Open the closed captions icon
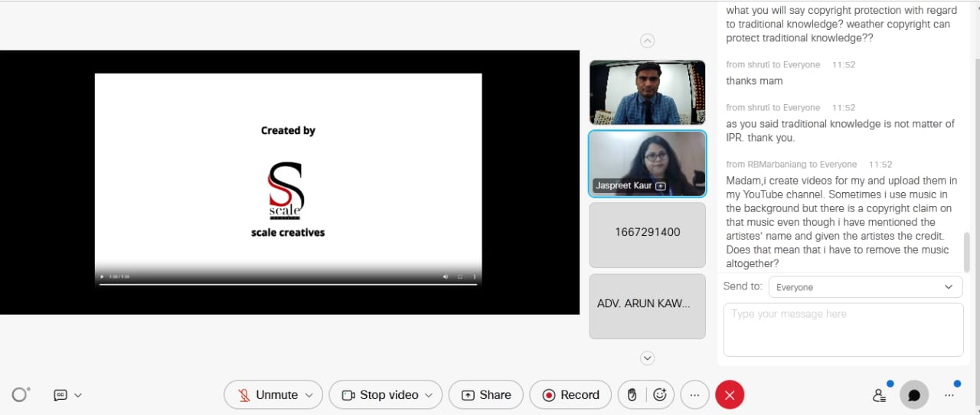Screen dimensions: 980x415 coord(60,395)
